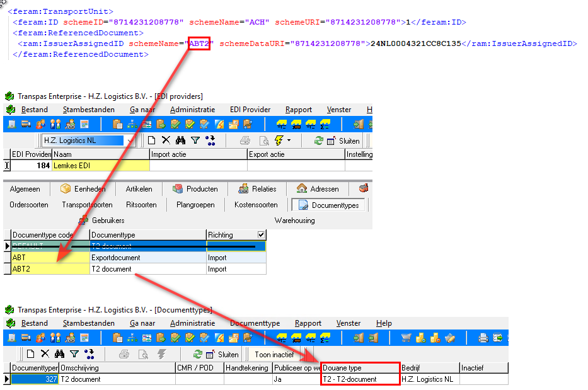Open the Documenttype menu in Documenttypes window
The height and width of the screenshot is (390, 588).
[x=255, y=323]
